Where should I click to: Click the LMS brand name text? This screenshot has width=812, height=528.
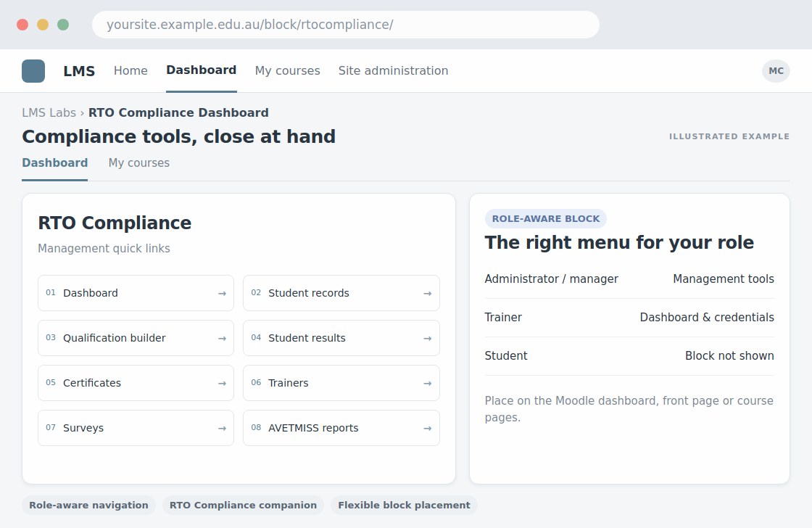(79, 71)
